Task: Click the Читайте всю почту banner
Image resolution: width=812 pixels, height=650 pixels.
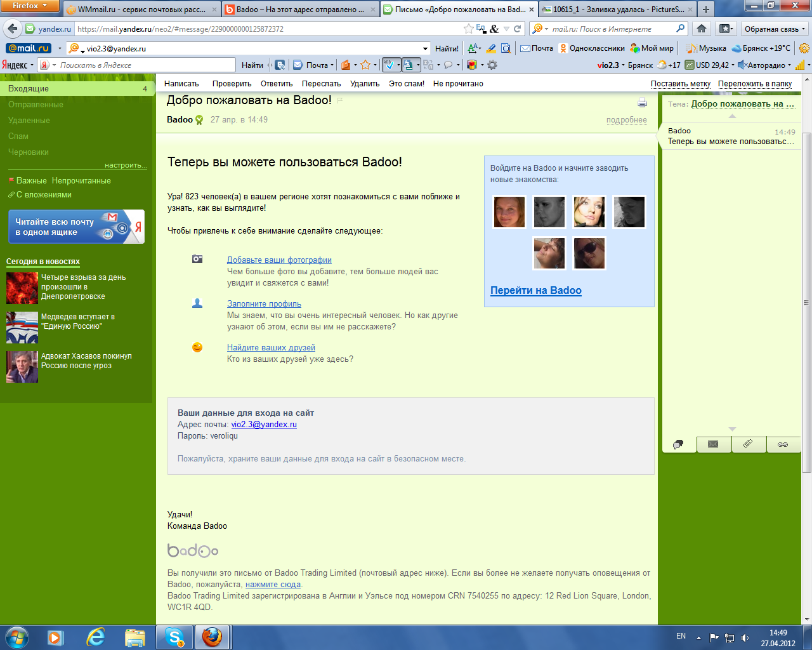Action: [76, 227]
